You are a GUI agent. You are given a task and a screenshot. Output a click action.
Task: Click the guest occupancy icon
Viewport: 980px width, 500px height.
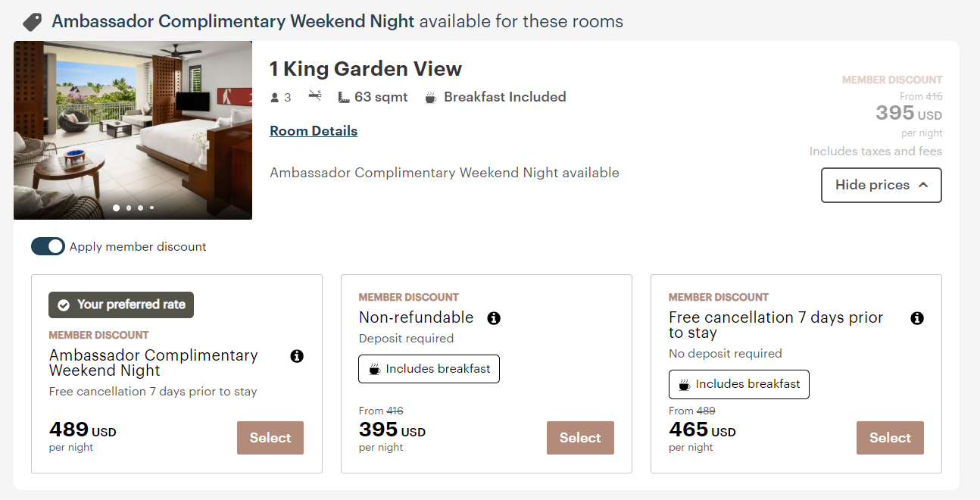[273, 96]
